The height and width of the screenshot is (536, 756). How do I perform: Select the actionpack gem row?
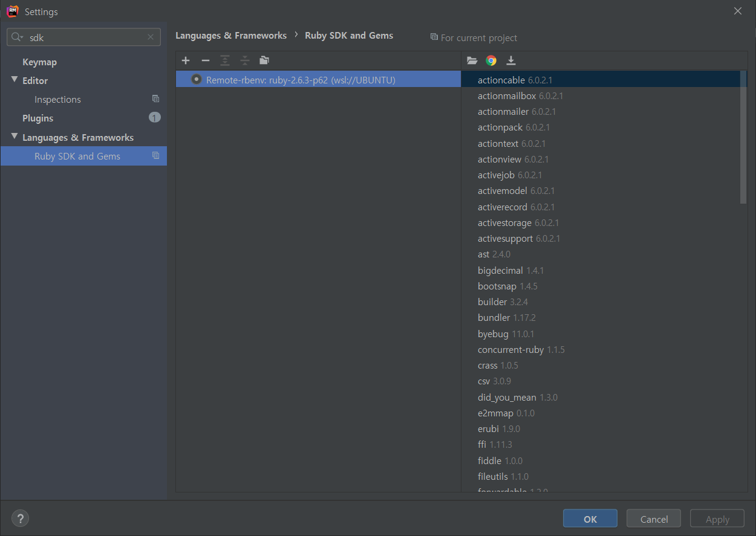click(x=604, y=128)
